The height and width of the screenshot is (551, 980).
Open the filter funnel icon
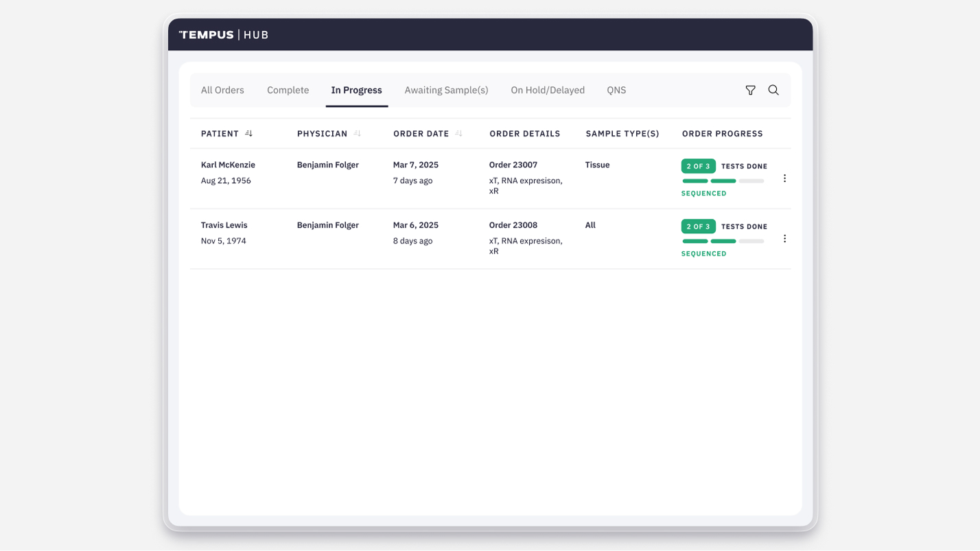(x=751, y=90)
